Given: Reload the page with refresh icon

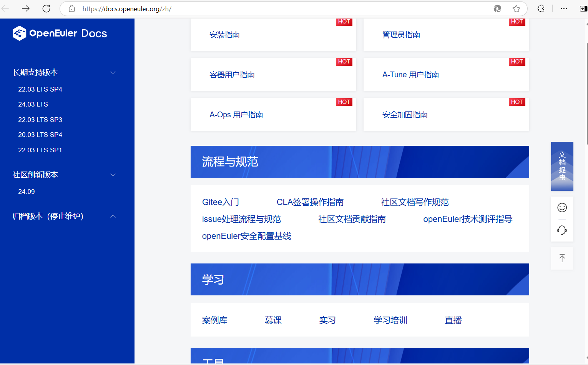Looking at the screenshot, I should (x=46, y=8).
